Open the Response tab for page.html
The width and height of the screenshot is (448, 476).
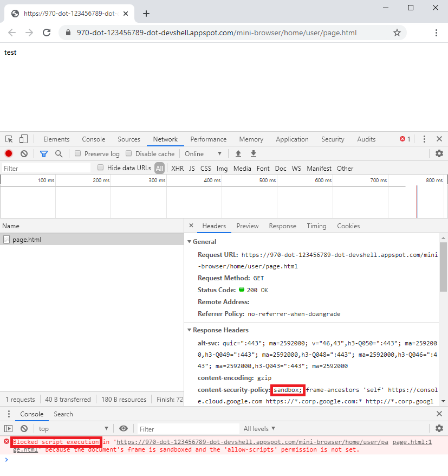click(282, 226)
